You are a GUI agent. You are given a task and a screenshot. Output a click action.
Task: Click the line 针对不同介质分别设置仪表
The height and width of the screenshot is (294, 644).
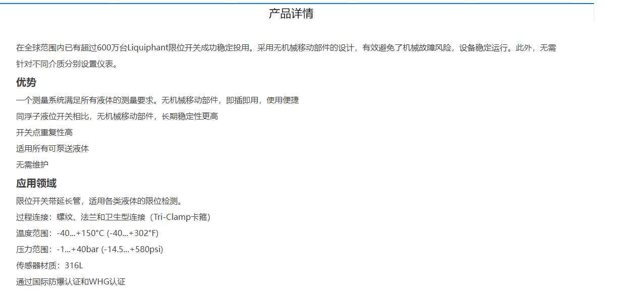pos(67,64)
